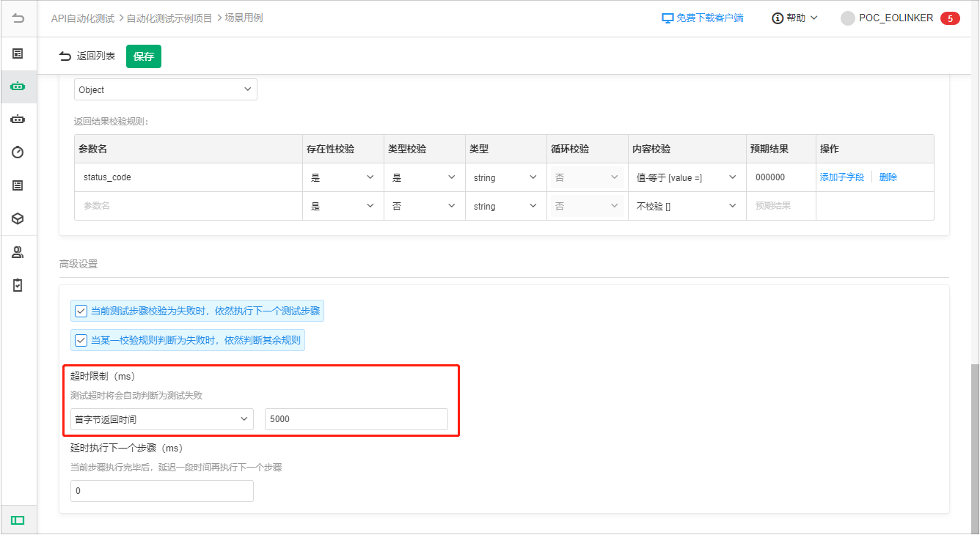The width and height of the screenshot is (980, 535).
Task: Click the help info circle icon
Action: coord(778,18)
